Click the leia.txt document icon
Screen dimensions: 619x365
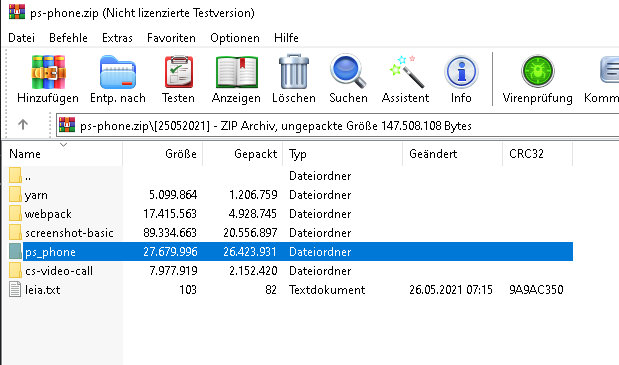[x=15, y=289]
